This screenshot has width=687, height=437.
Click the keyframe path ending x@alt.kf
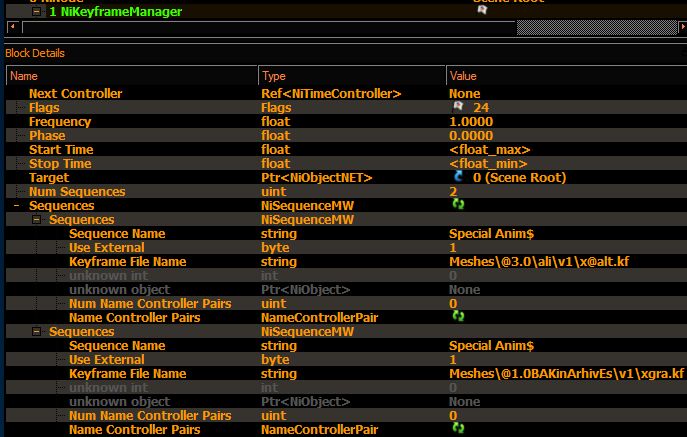[539, 262]
